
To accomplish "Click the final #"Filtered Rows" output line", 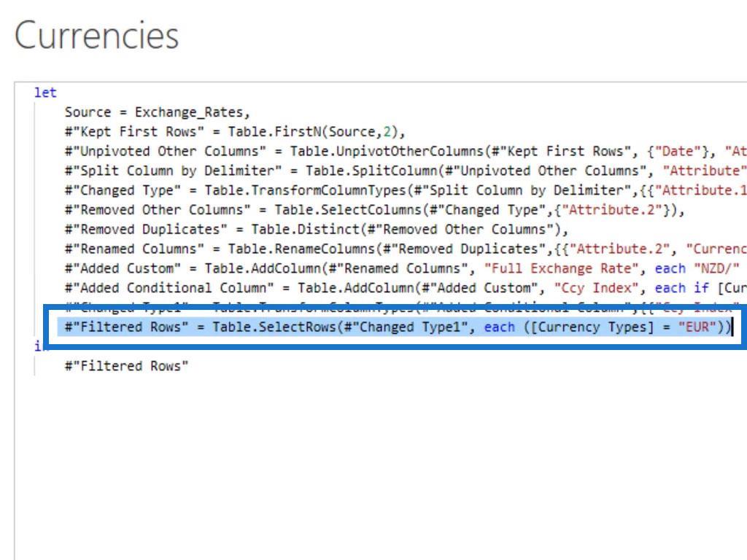I will click(x=126, y=366).
